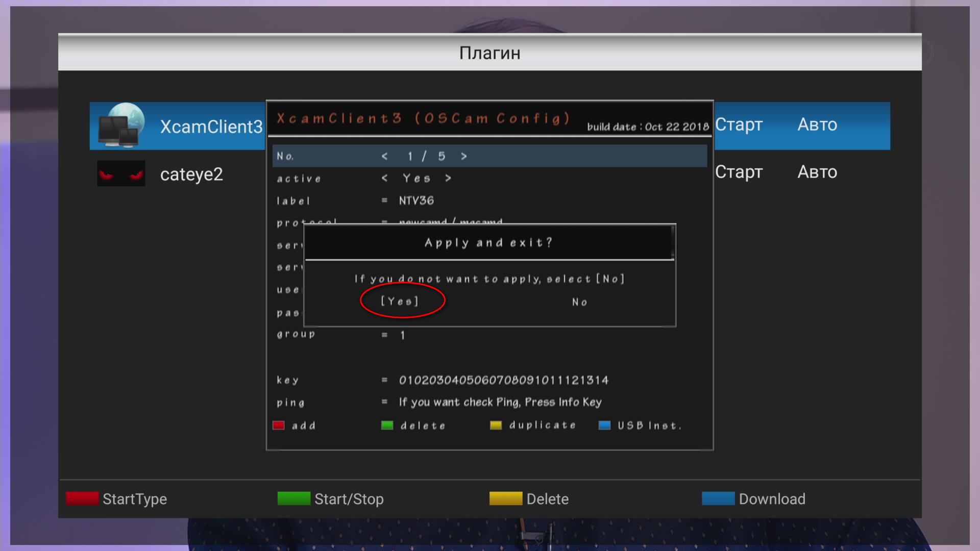Click the green delete color key
This screenshot has height=551, width=980.
pyautogui.click(x=387, y=425)
